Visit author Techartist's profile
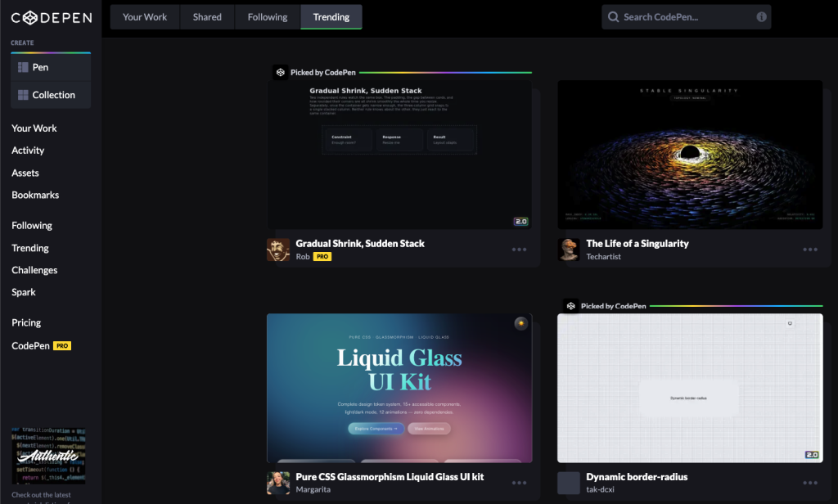Screen dimensions: 838x504 603,257
